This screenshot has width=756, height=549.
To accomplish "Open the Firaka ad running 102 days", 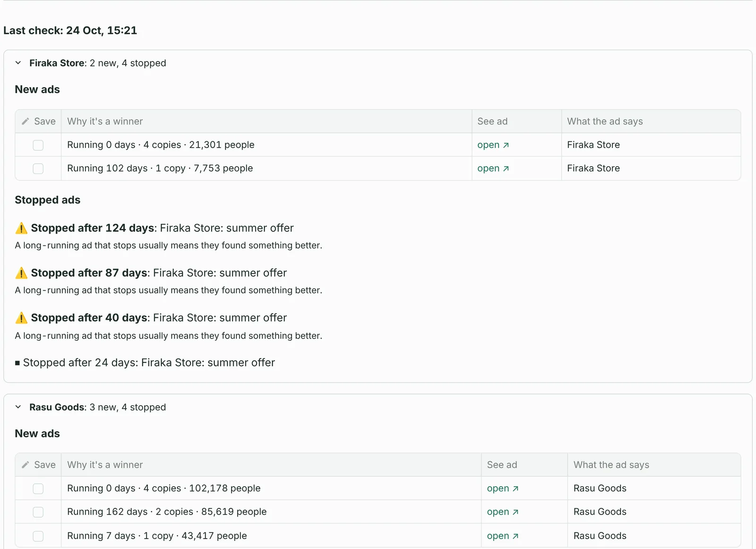I will point(493,168).
